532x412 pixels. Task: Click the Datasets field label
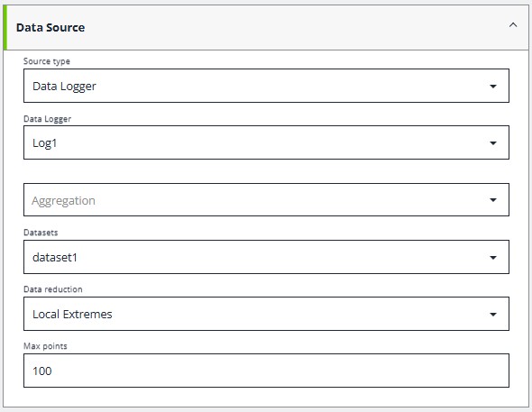41,233
